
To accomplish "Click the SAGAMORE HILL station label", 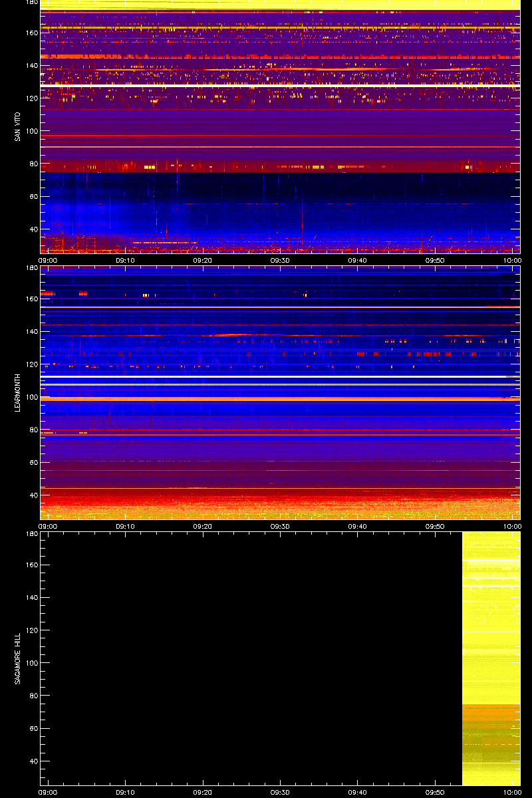I will 17,658.
